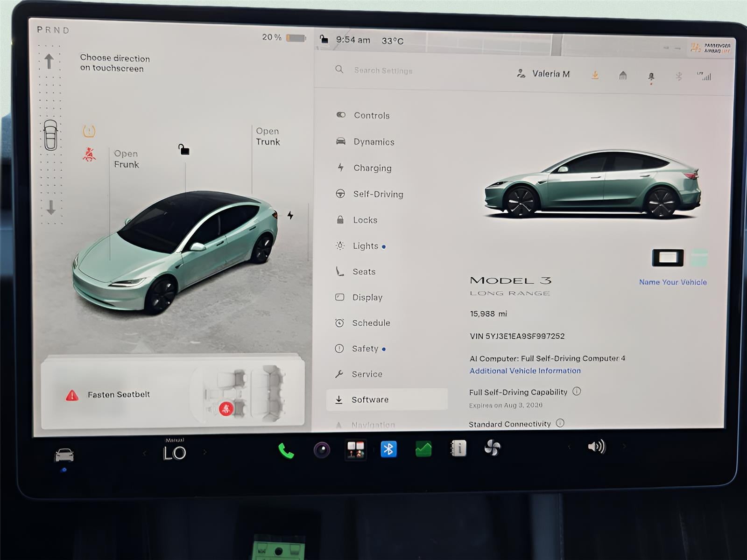This screenshot has width=747, height=560.
Task: Open the dashcam camera app
Action: [322, 450]
